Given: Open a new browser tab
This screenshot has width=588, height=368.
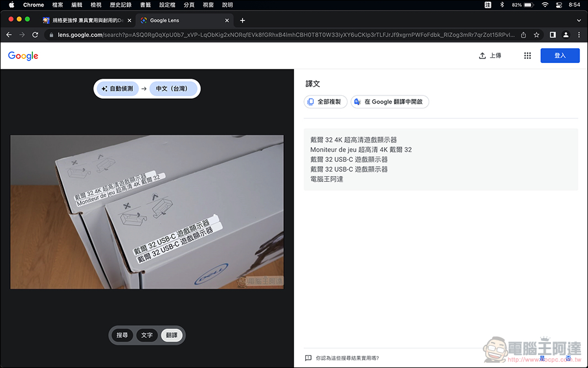Looking at the screenshot, I should click(242, 21).
